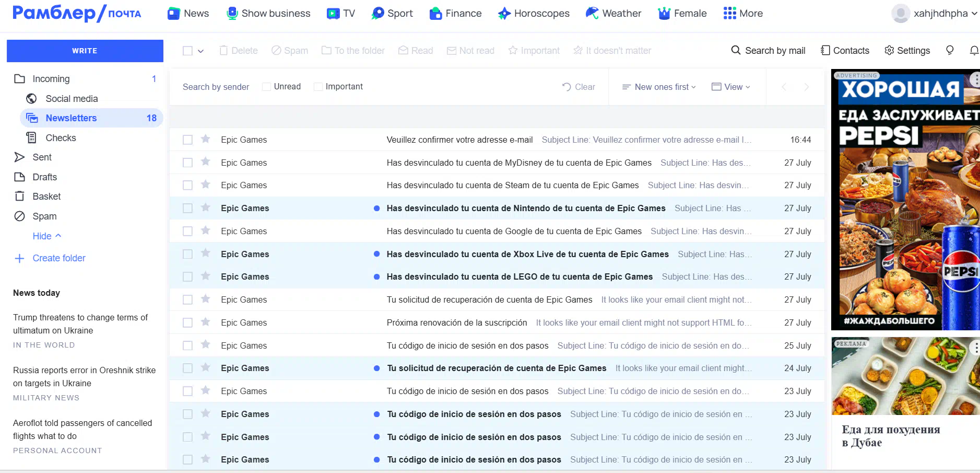The height and width of the screenshot is (473, 980).
Task: Select the Google unlink email checkbox
Action: pos(187,231)
